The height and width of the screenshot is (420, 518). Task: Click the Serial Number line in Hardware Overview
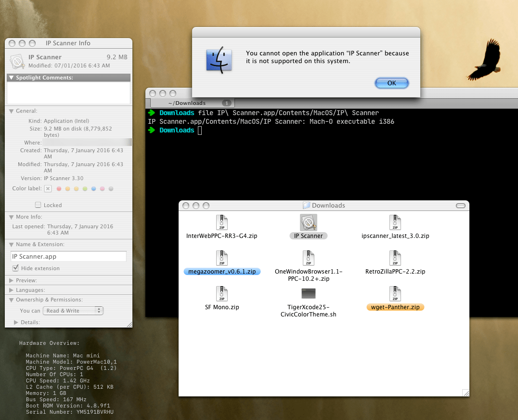click(70, 412)
